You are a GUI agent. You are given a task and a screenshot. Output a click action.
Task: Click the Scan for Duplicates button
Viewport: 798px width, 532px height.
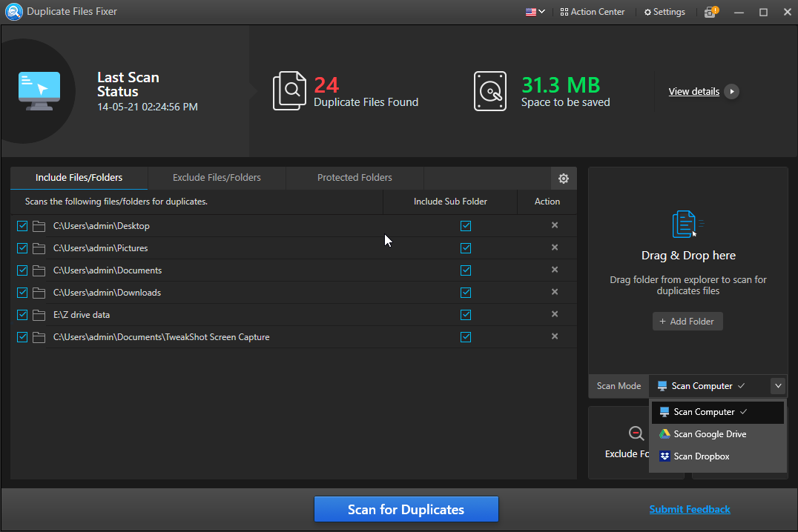(406, 509)
